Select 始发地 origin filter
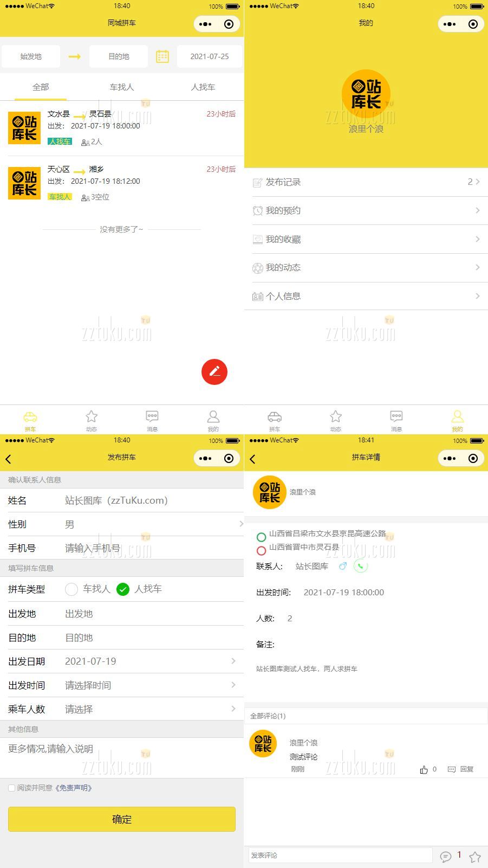 pos(31,56)
